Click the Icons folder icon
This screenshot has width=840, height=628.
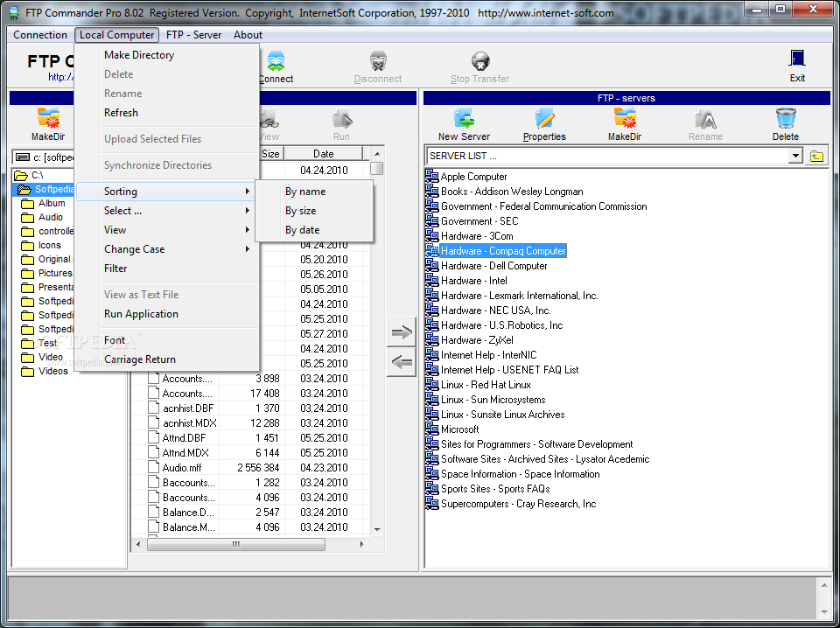[27, 245]
